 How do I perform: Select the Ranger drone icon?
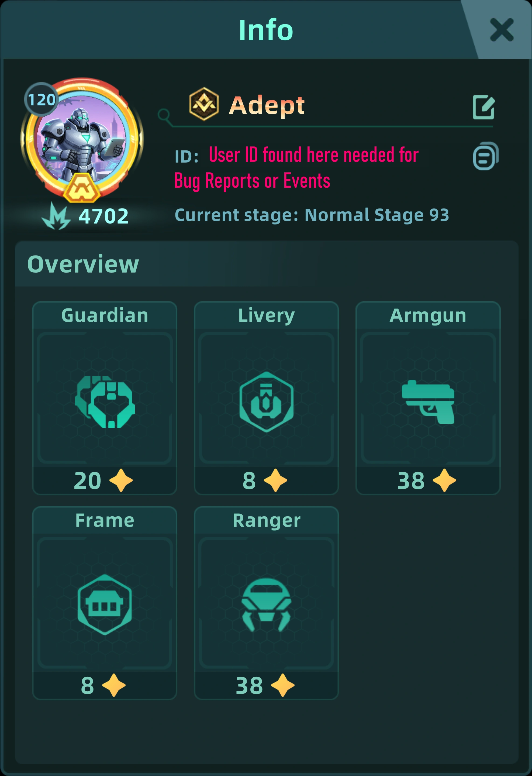(266, 604)
